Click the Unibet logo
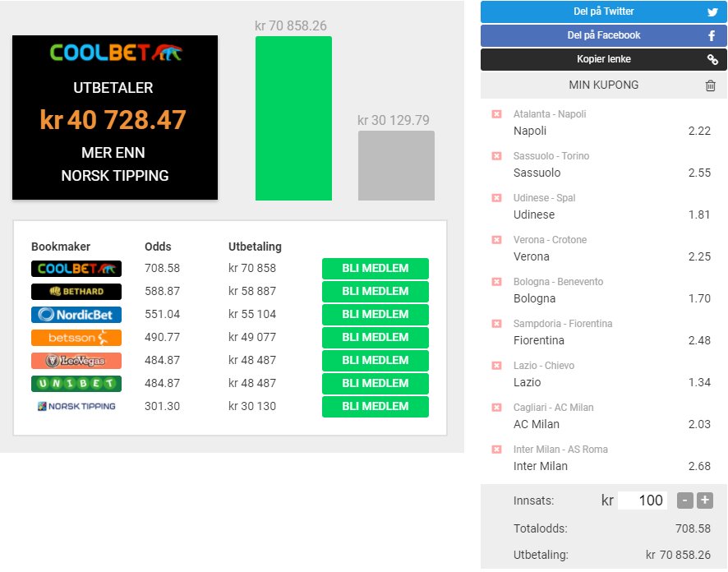 76,384
